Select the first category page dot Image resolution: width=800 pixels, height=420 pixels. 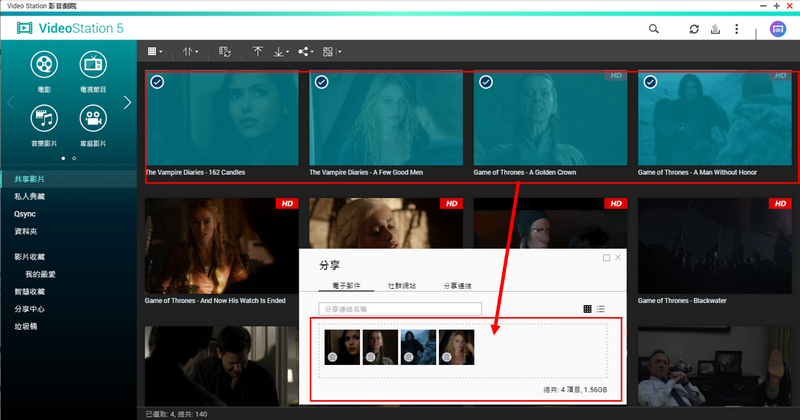pos(63,158)
